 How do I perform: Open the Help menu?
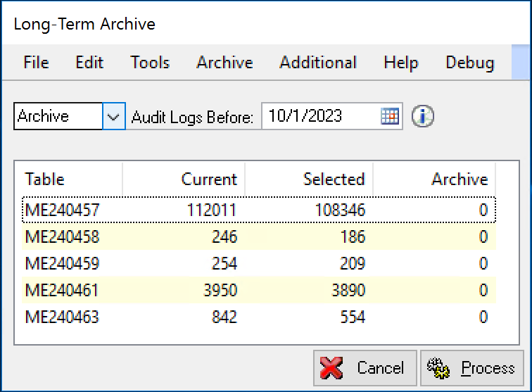point(401,63)
